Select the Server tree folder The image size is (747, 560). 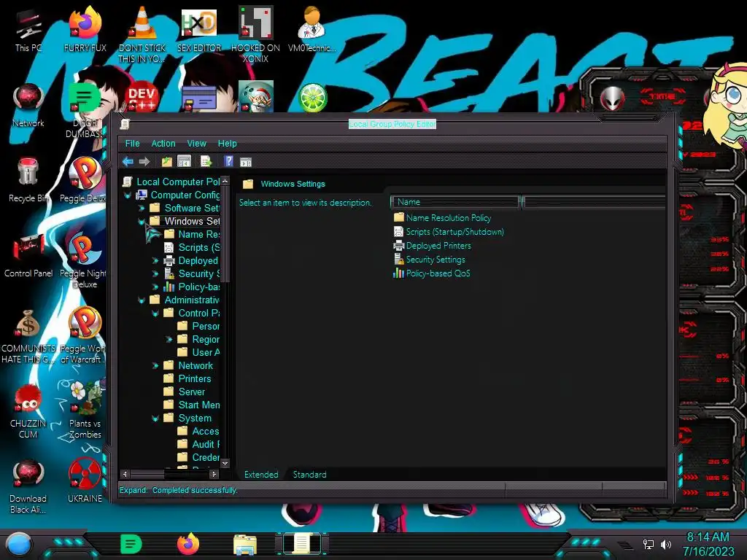[185, 392]
